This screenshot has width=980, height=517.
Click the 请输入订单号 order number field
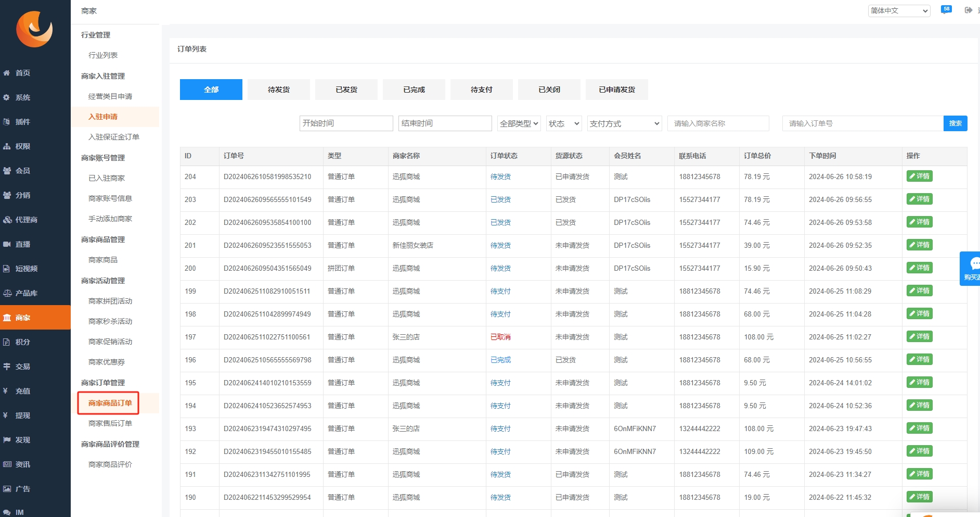(x=863, y=123)
